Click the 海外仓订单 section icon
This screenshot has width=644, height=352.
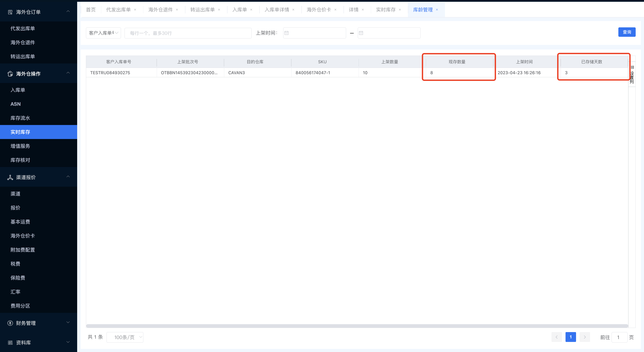(10, 12)
